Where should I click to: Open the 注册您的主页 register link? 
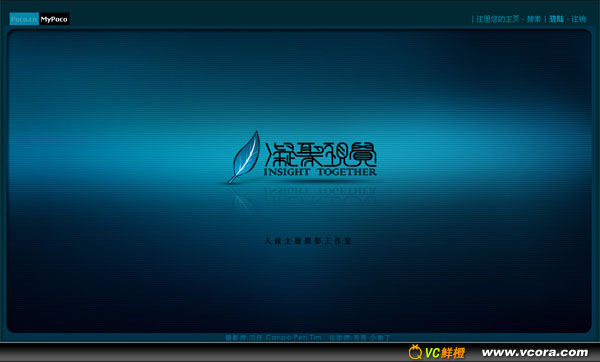coord(497,19)
